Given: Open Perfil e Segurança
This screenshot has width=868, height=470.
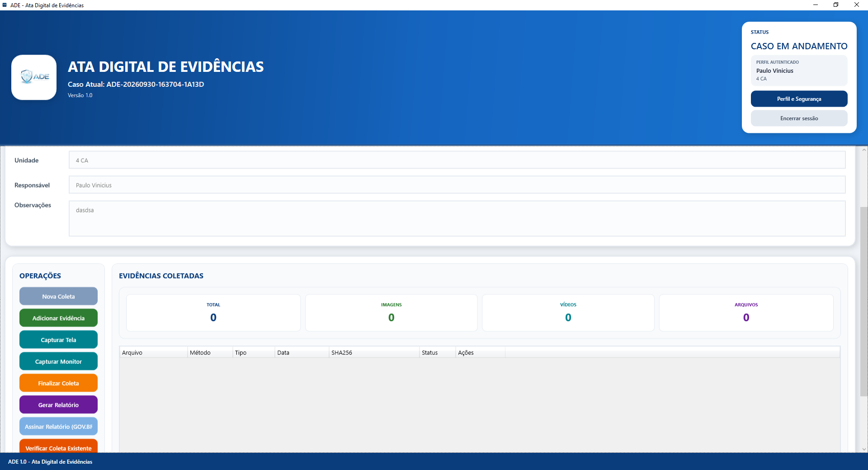Looking at the screenshot, I should pyautogui.click(x=799, y=99).
